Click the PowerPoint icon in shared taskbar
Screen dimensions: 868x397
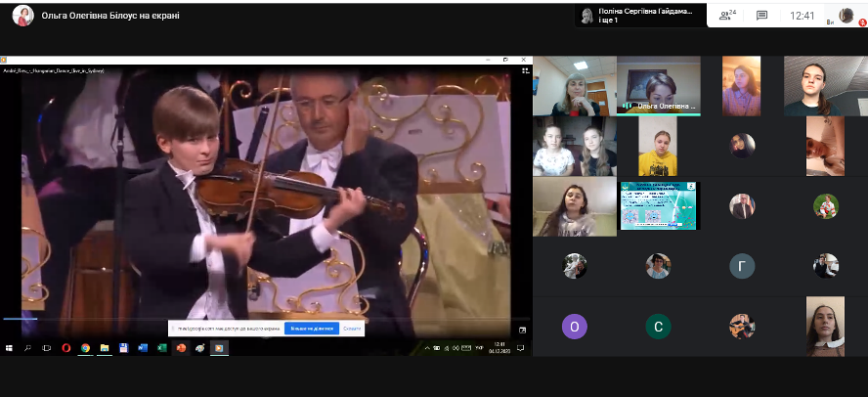tap(181, 347)
